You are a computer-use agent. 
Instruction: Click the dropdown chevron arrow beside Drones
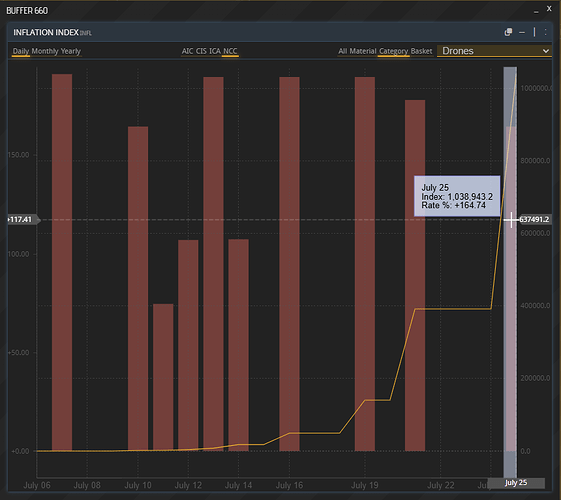(x=546, y=51)
